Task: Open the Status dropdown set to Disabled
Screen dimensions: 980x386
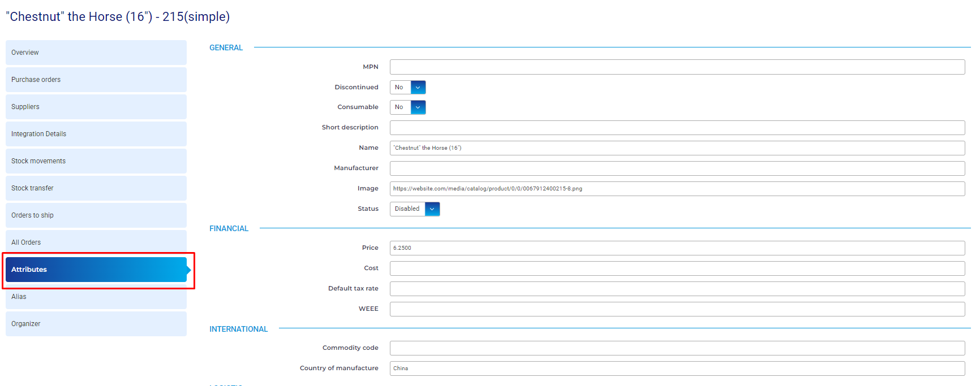Action: (432, 209)
